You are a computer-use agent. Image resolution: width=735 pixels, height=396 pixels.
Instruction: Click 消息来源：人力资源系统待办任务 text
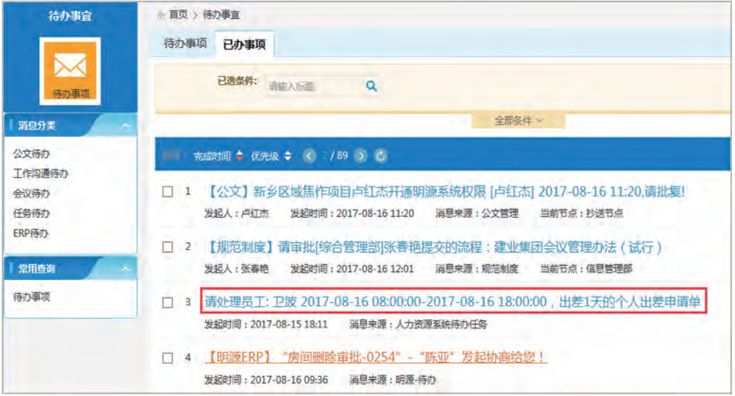pos(418,324)
